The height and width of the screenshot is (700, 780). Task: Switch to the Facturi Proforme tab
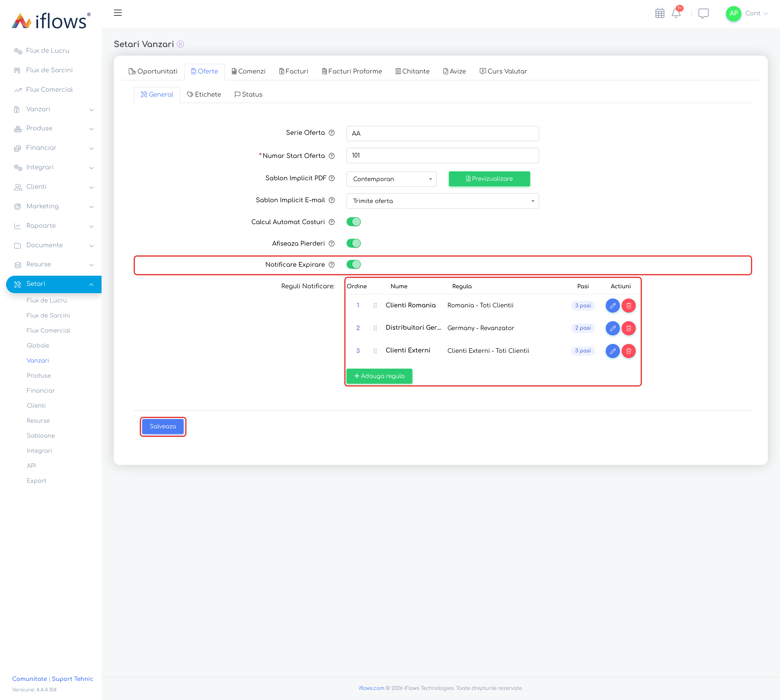[x=352, y=71]
